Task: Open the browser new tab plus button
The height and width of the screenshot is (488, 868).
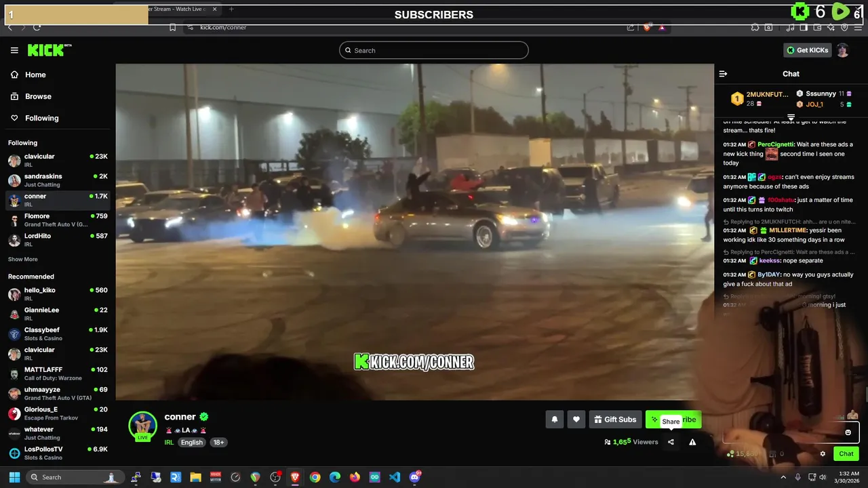Action: click(231, 9)
